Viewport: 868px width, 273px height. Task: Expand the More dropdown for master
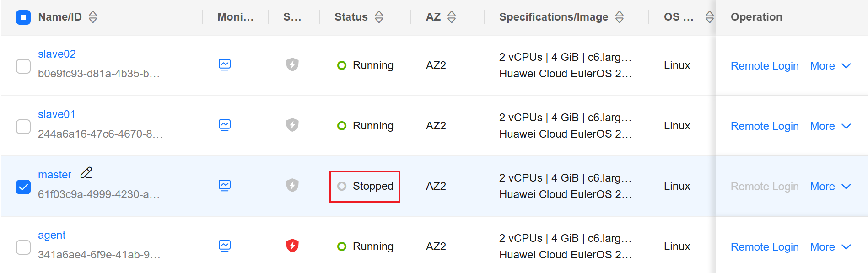coord(830,187)
